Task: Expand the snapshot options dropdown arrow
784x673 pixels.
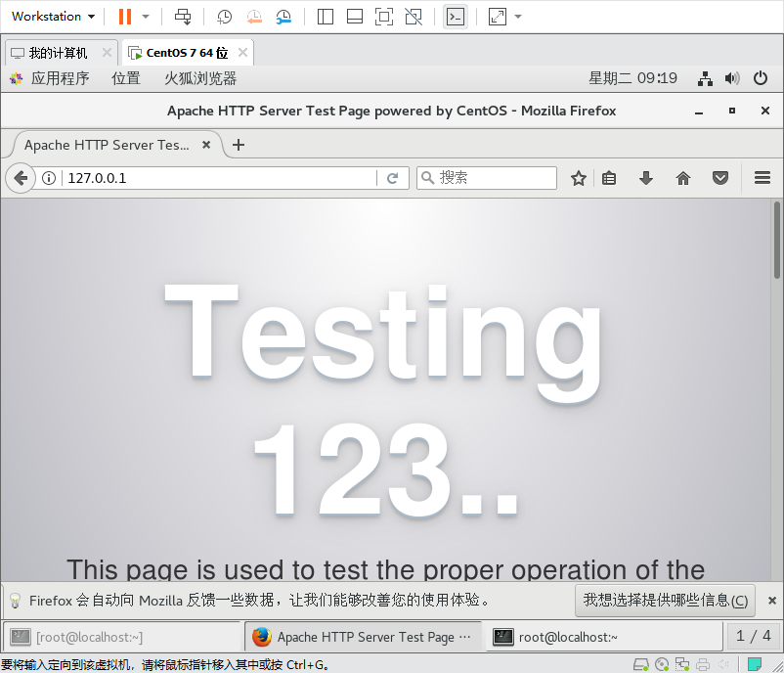Action: tap(145, 17)
